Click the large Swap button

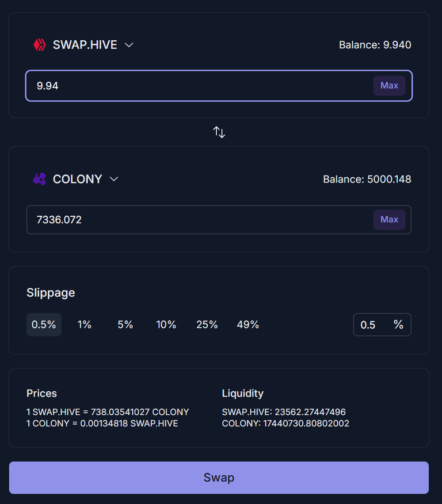(219, 478)
